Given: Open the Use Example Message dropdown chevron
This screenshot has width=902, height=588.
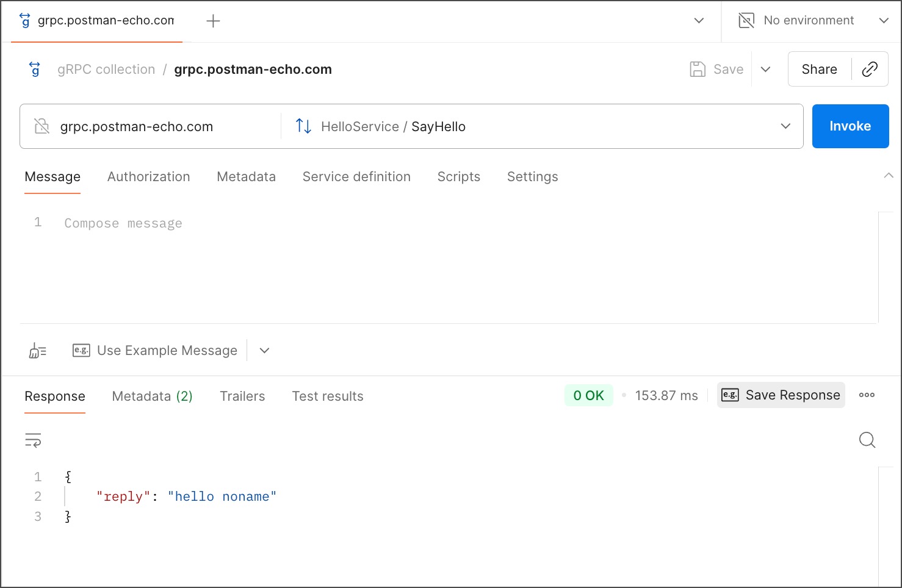Looking at the screenshot, I should [x=264, y=350].
